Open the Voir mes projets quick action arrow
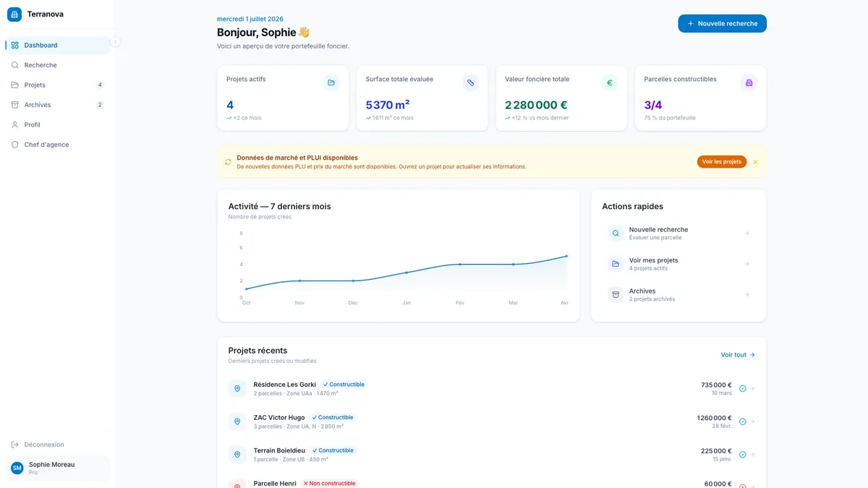868x488 pixels. point(747,264)
